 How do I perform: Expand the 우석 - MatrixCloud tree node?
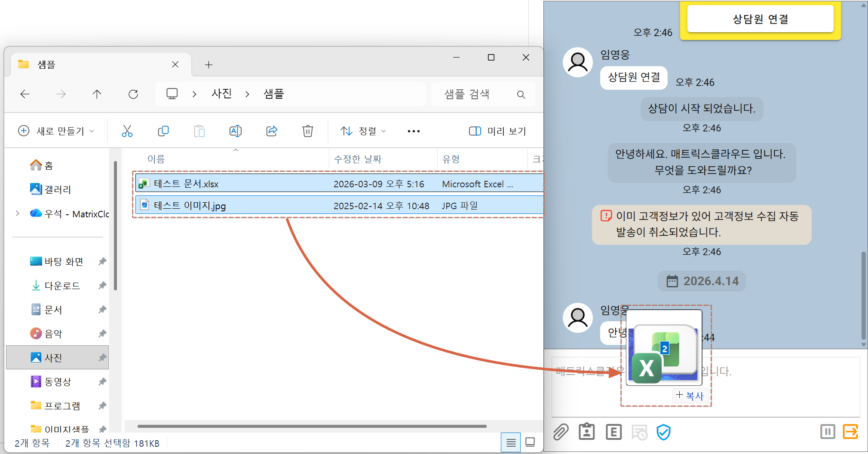pos(18,213)
